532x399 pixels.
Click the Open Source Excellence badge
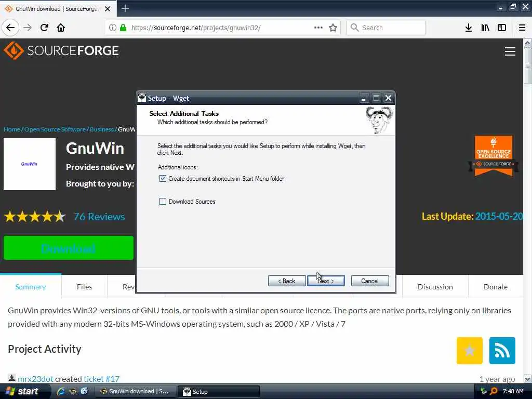coord(494,156)
